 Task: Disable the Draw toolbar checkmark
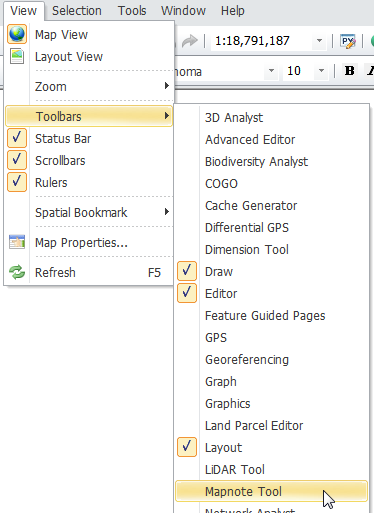pos(187,271)
